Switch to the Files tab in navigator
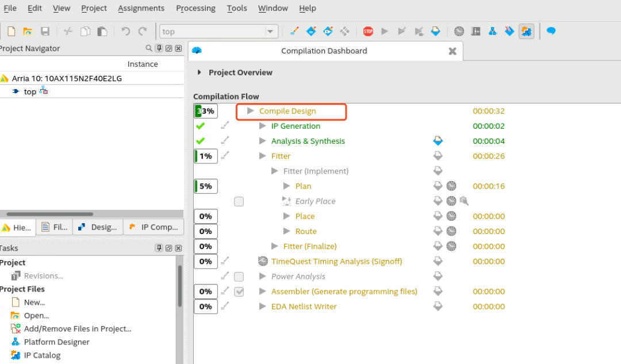 (x=54, y=227)
